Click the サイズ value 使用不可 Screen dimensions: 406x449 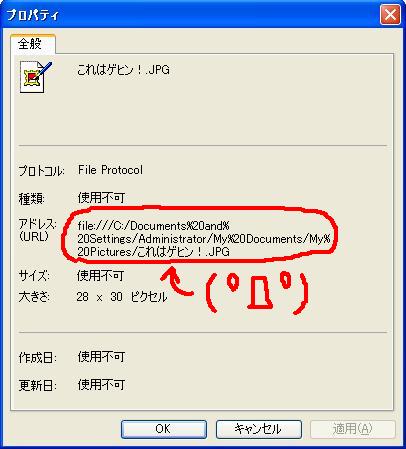point(100,276)
